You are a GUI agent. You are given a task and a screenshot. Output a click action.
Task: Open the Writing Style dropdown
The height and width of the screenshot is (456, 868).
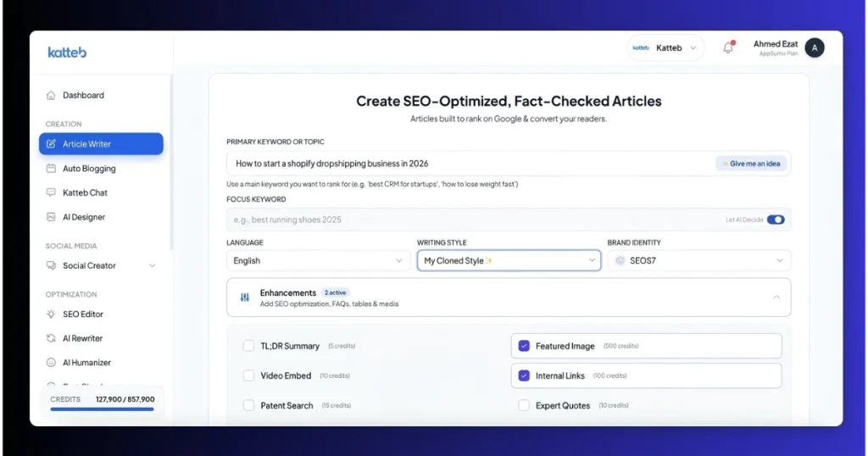point(509,261)
